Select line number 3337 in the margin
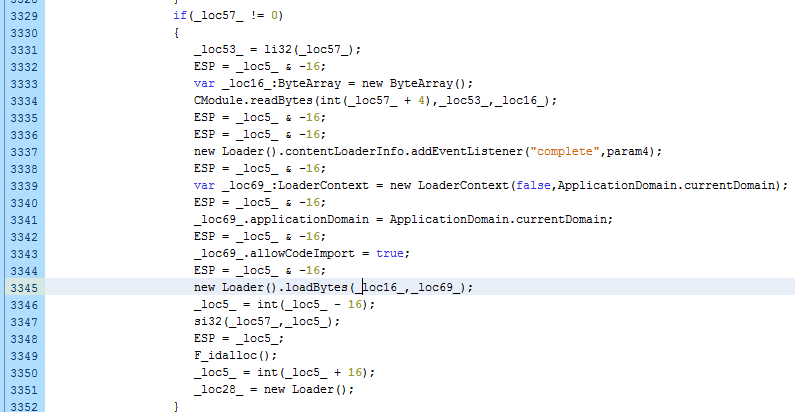795x412 pixels. coord(19,151)
